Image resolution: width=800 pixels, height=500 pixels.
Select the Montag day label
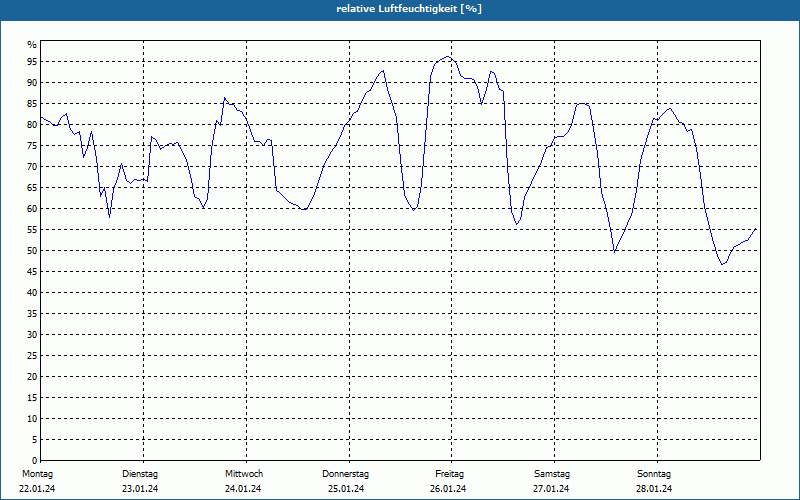tap(37, 474)
